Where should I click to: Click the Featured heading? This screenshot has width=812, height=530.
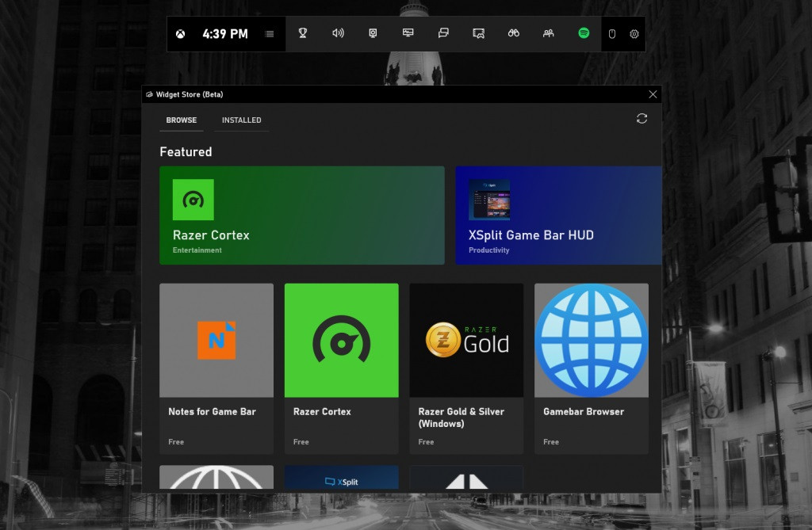coord(186,151)
